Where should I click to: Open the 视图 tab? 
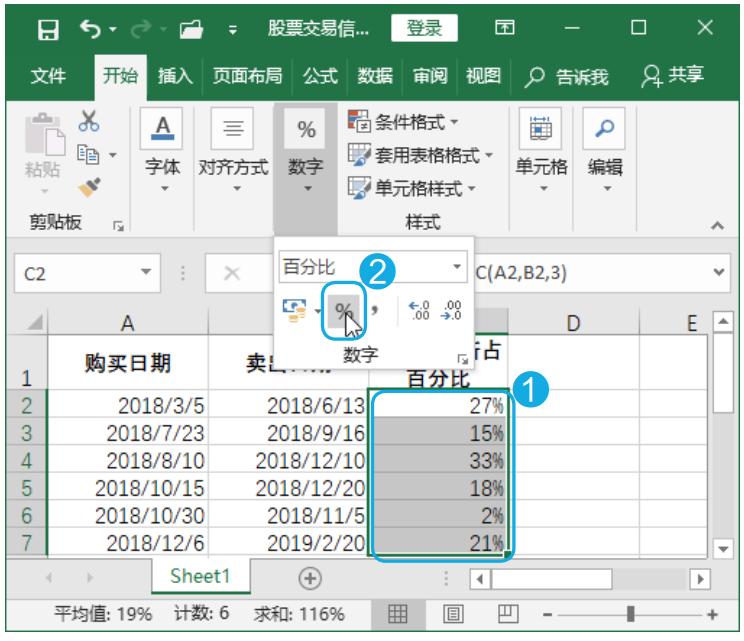483,76
